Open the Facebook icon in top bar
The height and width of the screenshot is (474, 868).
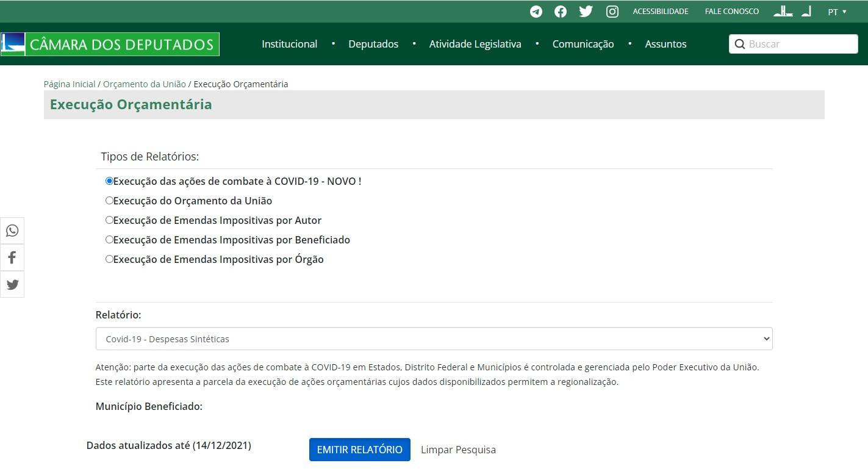[561, 12]
